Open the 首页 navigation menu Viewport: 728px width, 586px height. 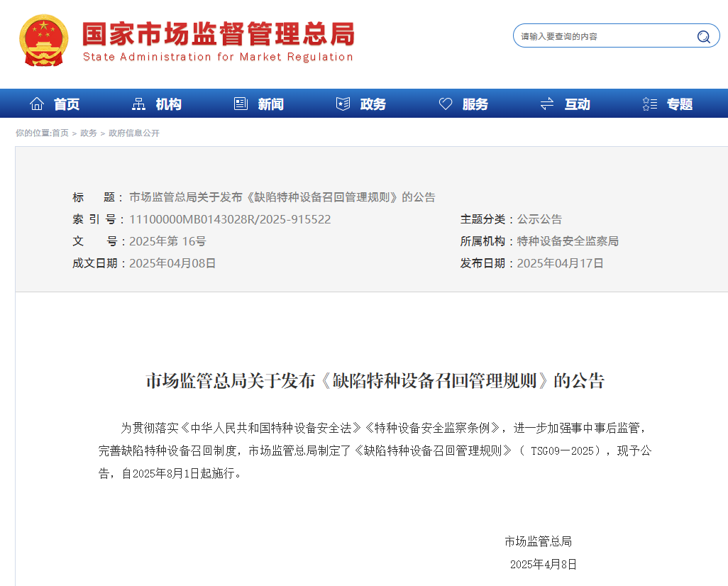pos(67,104)
